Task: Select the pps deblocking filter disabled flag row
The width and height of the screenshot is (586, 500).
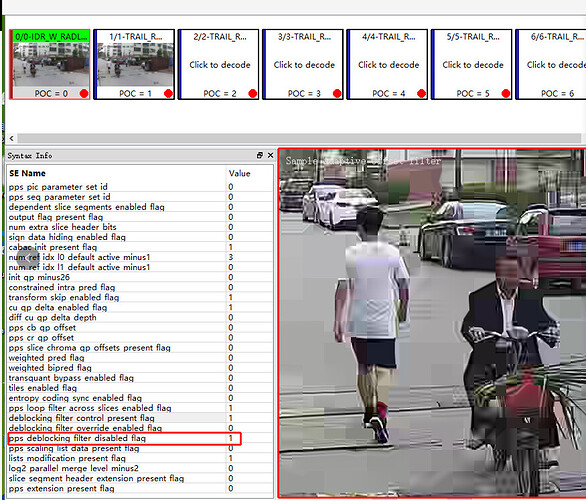Action: point(124,438)
